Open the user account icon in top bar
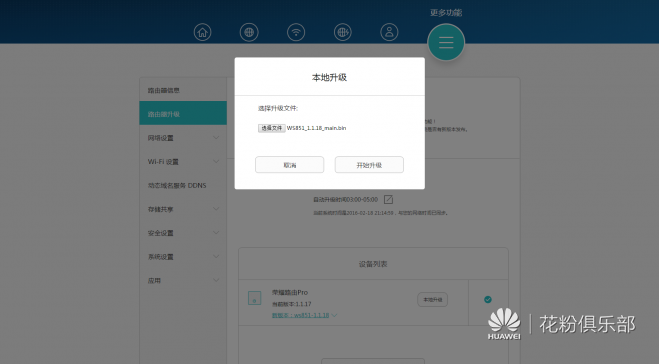 pos(389,32)
